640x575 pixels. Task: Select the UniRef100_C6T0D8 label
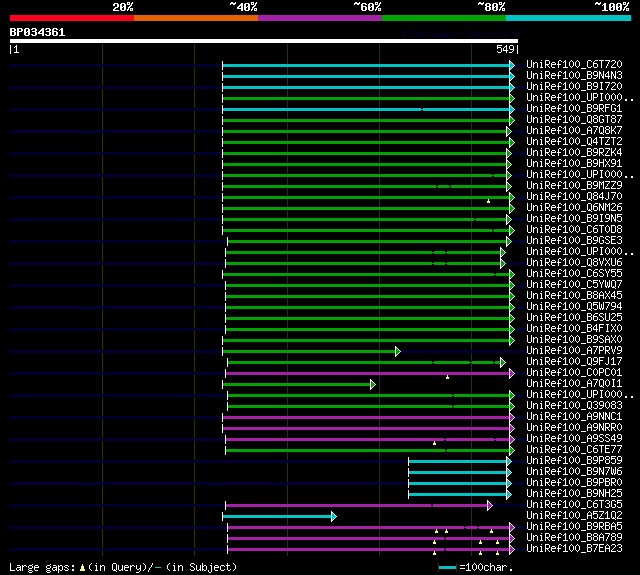pos(574,230)
